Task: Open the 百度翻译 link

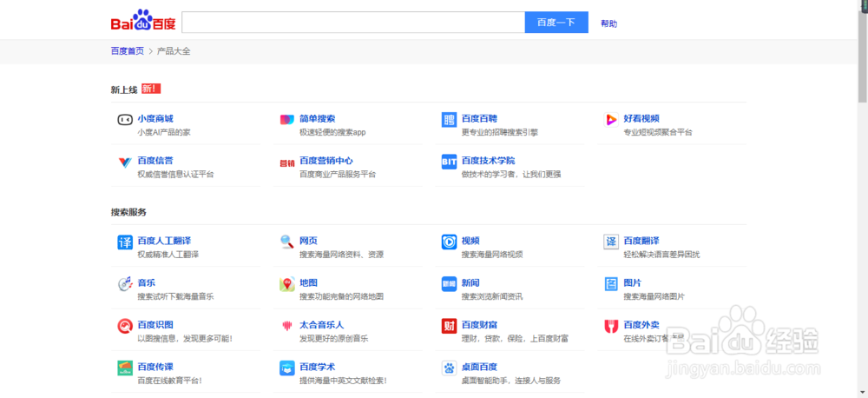Action: (641, 241)
